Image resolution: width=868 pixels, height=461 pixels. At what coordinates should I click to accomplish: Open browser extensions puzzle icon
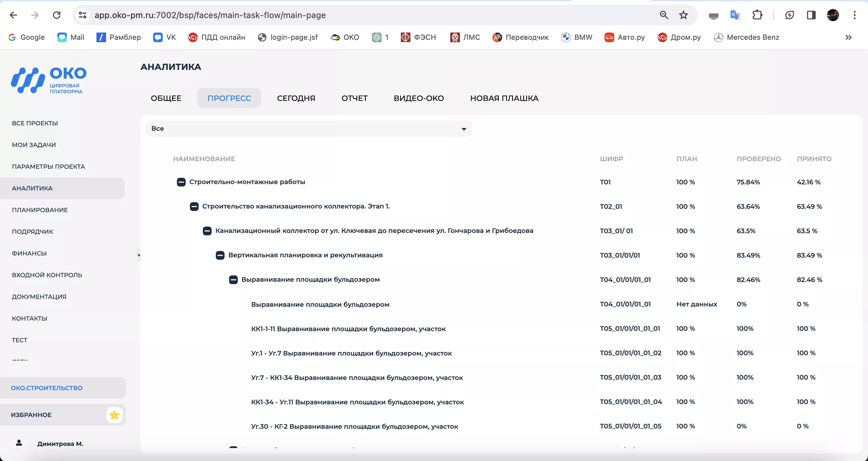(757, 15)
